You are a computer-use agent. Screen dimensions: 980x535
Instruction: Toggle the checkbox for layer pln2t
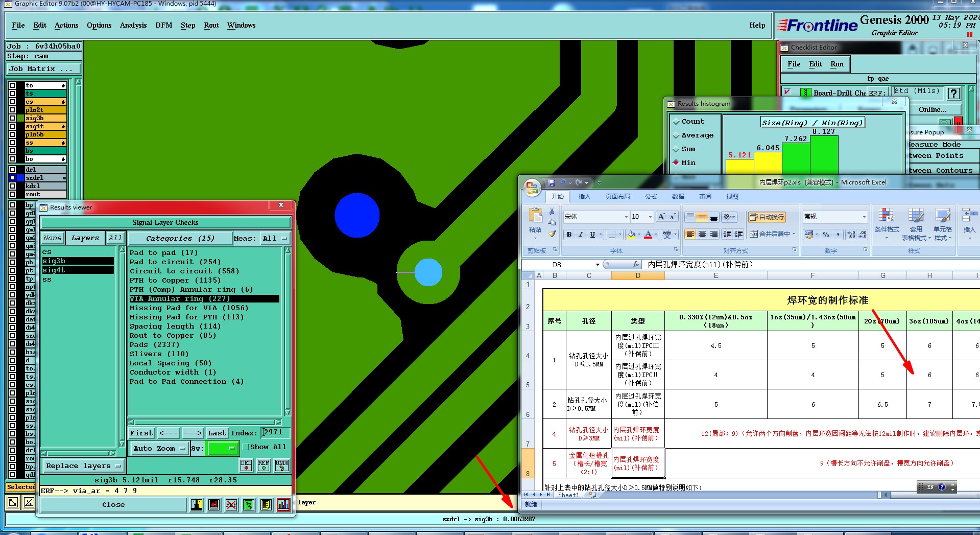[x=12, y=110]
